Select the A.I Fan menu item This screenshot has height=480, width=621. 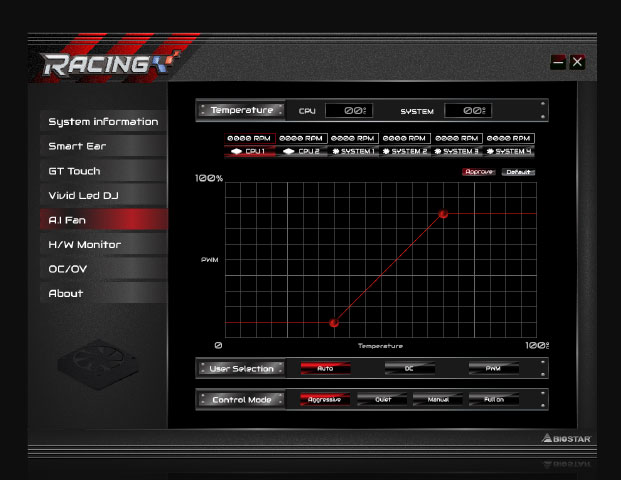click(x=103, y=220)
